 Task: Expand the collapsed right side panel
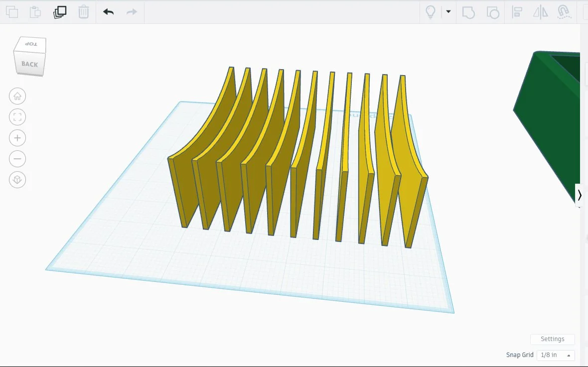[x=580, y=195]
